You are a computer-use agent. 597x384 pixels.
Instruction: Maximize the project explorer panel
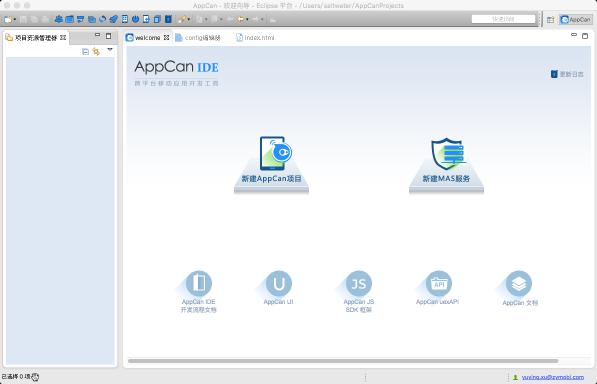[x=109, y=36]
